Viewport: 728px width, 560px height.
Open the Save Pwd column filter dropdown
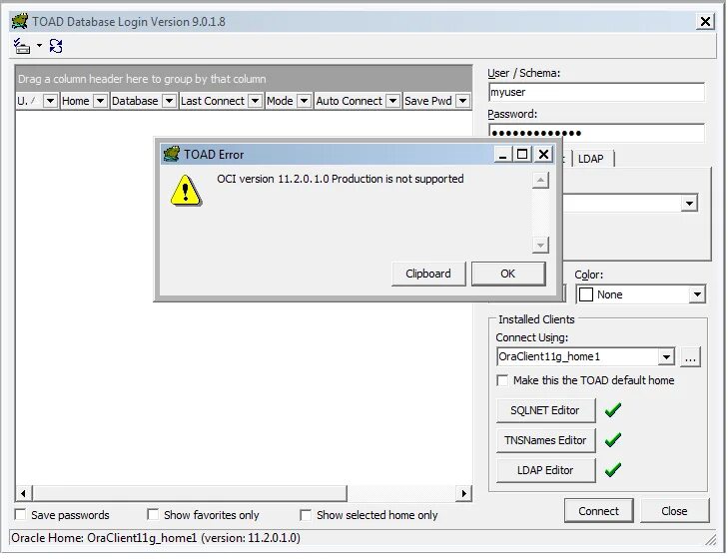(462, 101)
